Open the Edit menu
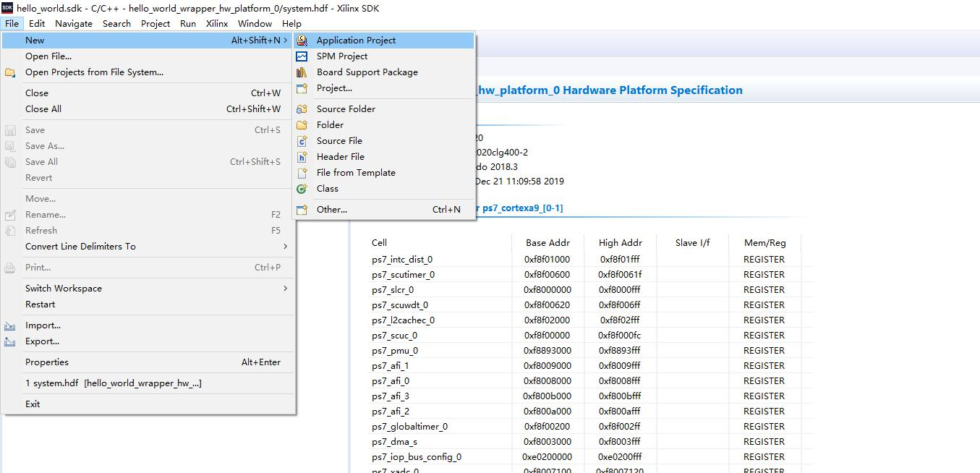Image resolution: width=980 pixels, height=473 pixels. tap(37, 23)
